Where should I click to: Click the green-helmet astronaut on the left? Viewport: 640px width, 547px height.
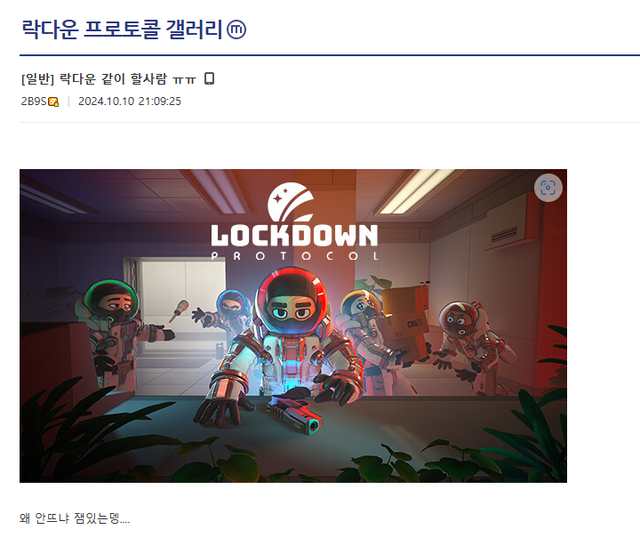tap(118, 331)
